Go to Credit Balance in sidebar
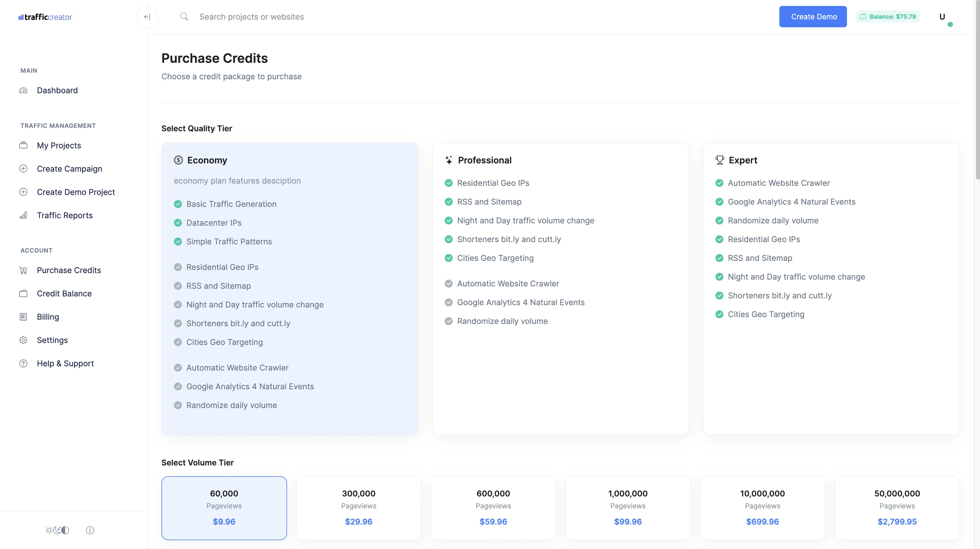The width and height of the screenshot is (980, 549). (x=64, y=294)
